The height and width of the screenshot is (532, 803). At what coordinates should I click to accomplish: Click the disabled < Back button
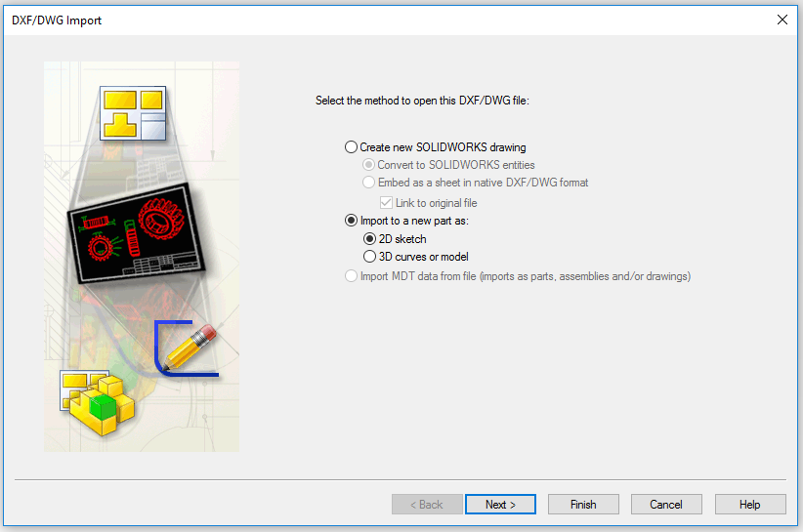click(x=427, y=505)
